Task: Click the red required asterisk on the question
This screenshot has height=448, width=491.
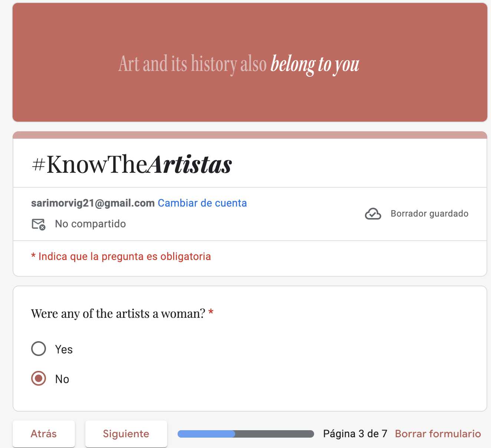Action: tap(211, 312)
